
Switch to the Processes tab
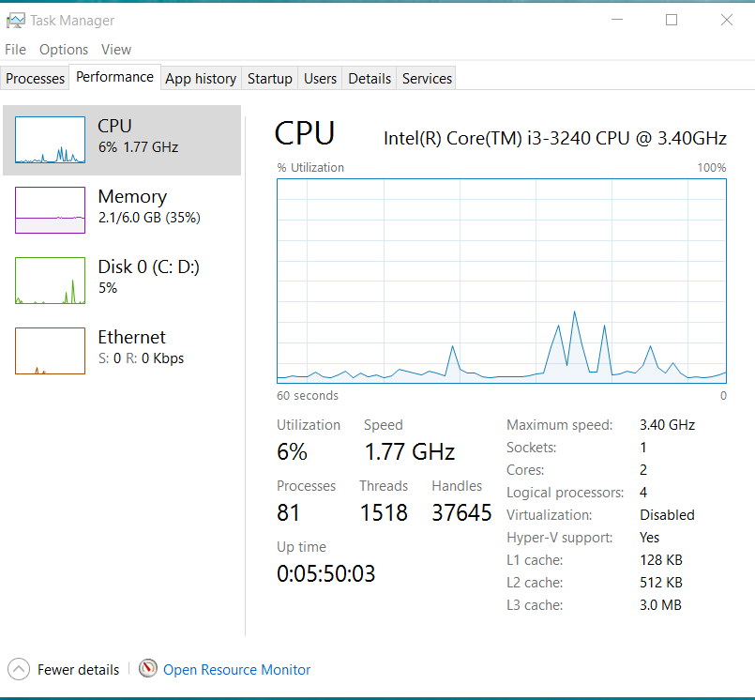36,79
